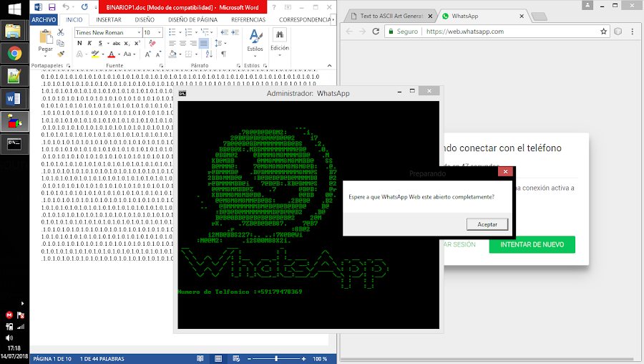
Task: Open the Word taskbar icon
Action: (14, 99)
